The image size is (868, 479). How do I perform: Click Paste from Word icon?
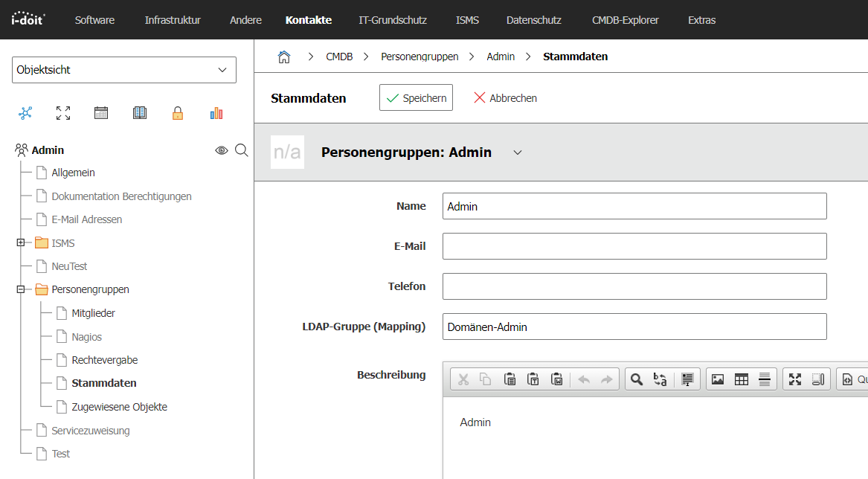click(557, 379)
